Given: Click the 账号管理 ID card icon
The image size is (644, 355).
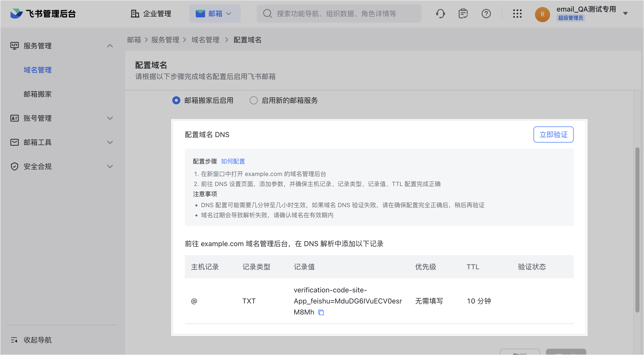Looking at the screenshot, I should point(14,118).
